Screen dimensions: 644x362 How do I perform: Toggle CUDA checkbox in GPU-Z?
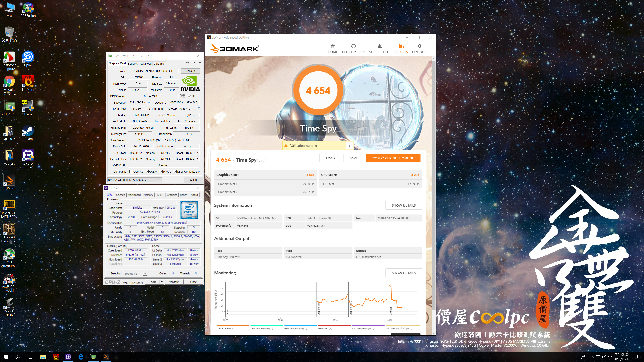tap(147, 172)
